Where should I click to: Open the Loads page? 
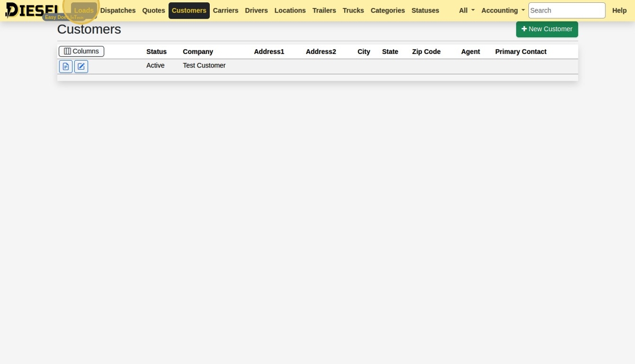point(84,11)
